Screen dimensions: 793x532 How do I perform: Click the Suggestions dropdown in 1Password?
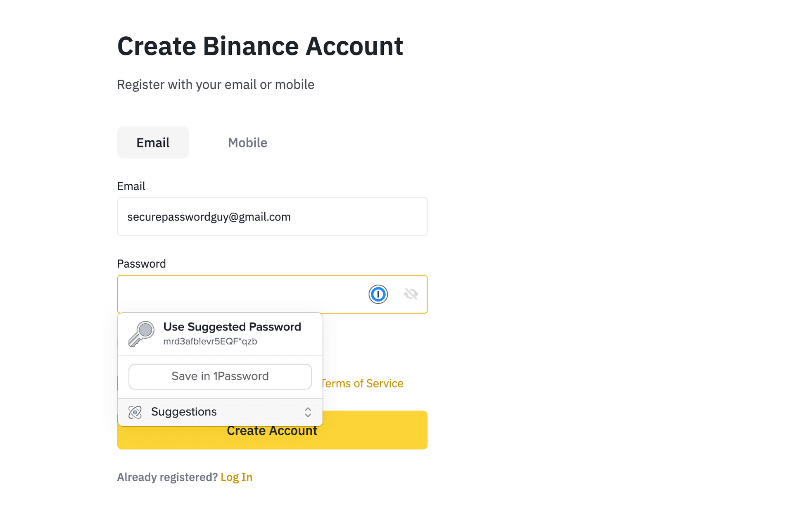coord(220,411)
